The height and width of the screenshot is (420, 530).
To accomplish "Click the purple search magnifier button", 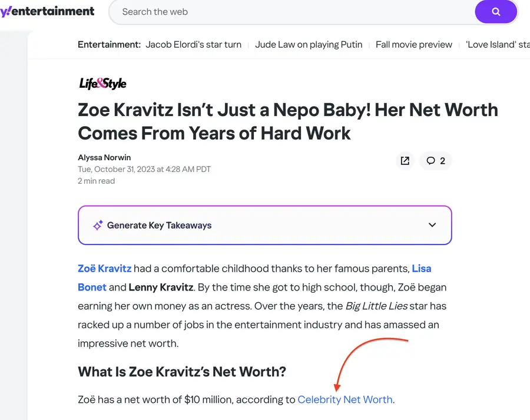I will [496, 12].
